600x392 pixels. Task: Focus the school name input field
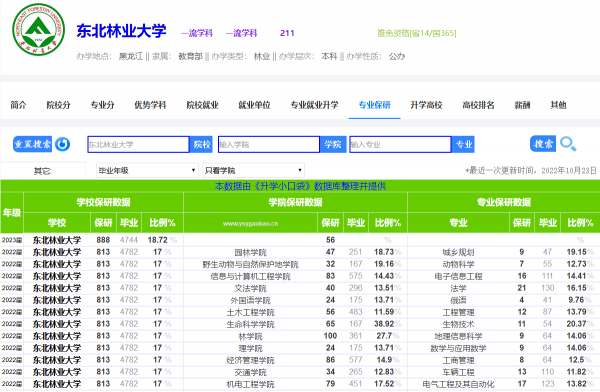click(138, 144)
